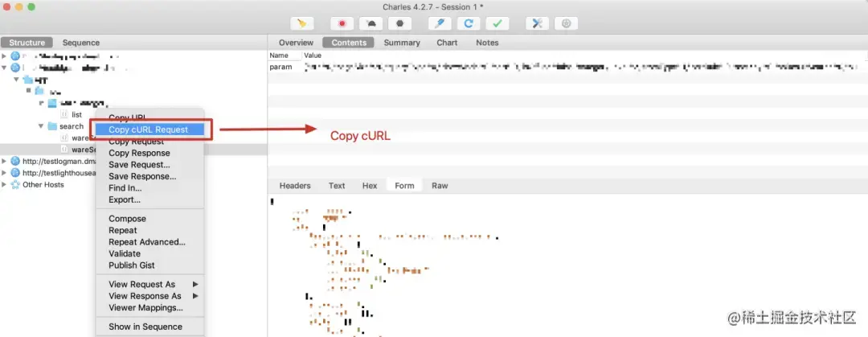The height and width of the screenshot is (337, 868).
Task: Open View Response As submenu
Action: (149, 295)
